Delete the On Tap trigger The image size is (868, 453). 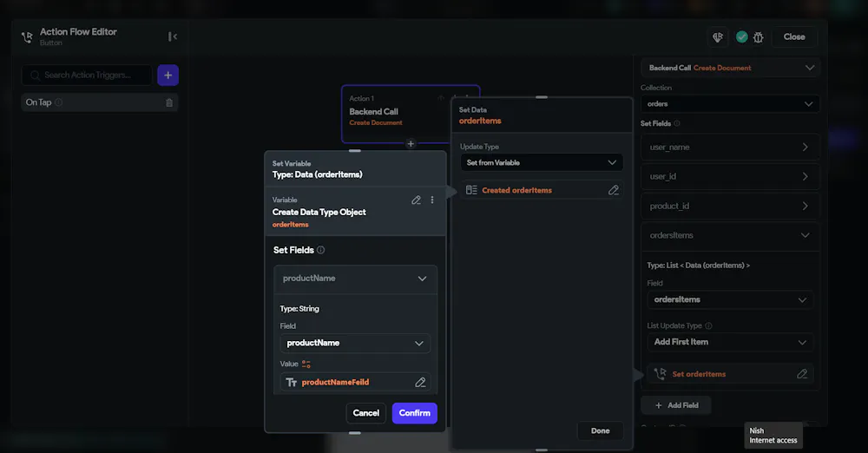(169, 102)
